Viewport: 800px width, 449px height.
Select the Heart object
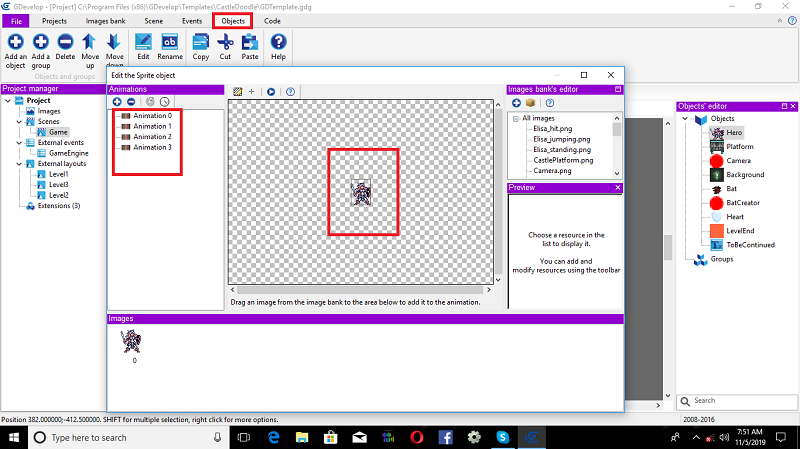tap(735, 217)
